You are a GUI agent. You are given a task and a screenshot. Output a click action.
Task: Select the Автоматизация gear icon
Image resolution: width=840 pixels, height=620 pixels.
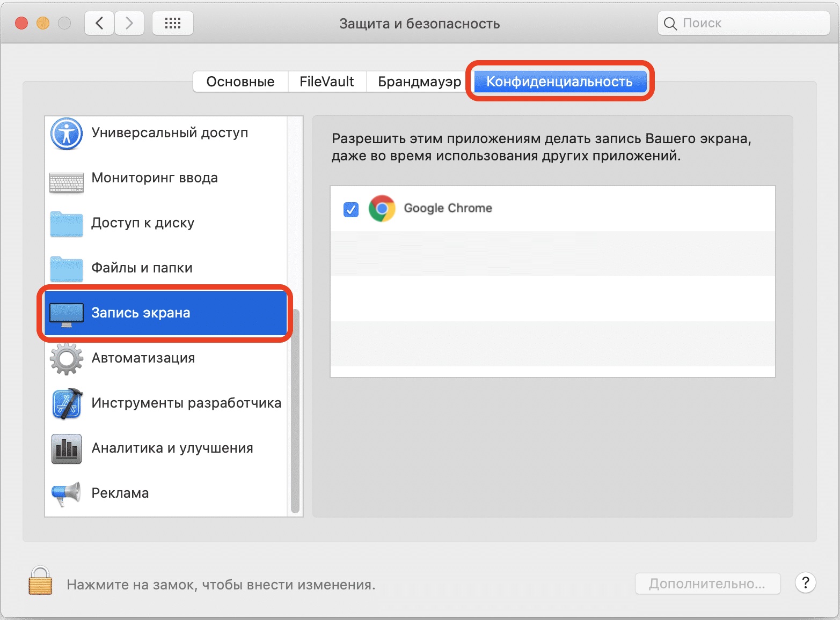pyautogui.click(x=65, y=358)
